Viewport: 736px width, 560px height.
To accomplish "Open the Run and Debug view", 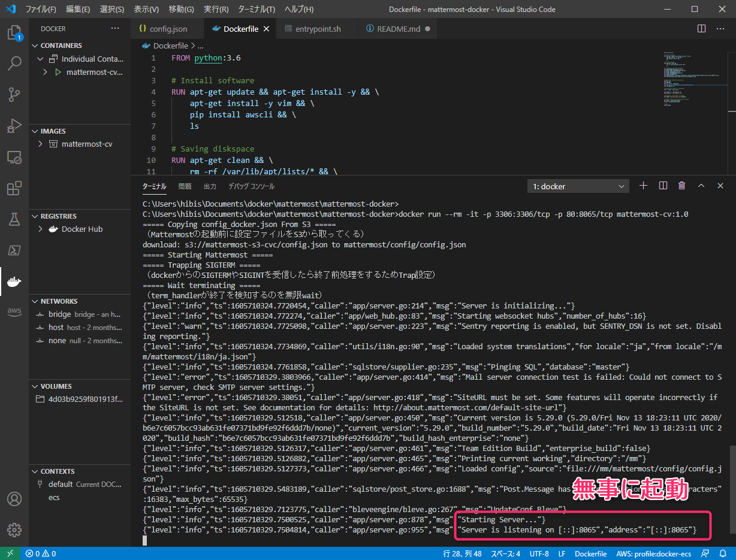I will coord(14,126).
